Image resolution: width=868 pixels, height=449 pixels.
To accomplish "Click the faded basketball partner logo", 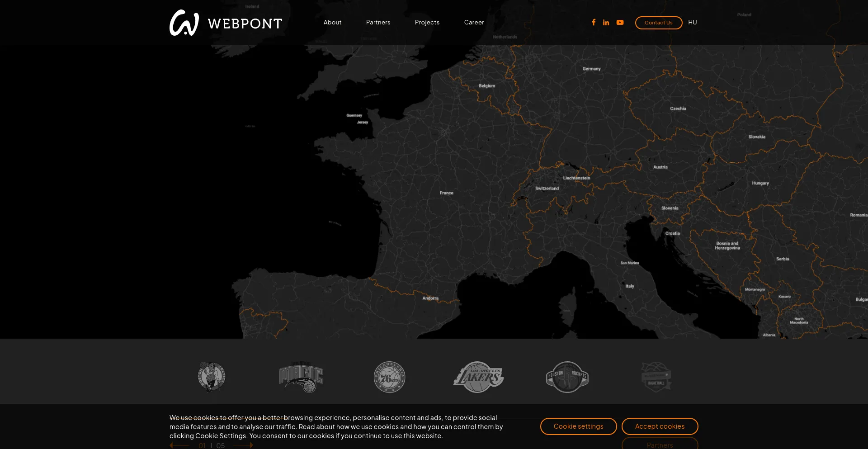I will click(656, 377).
